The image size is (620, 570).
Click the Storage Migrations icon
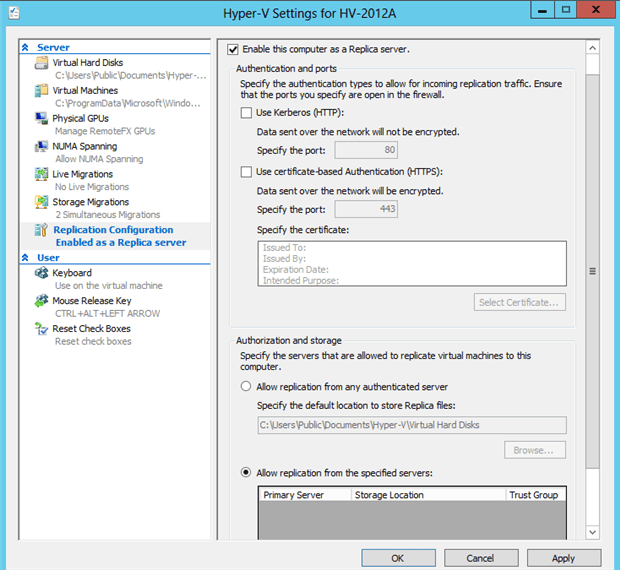coord(42,202)
